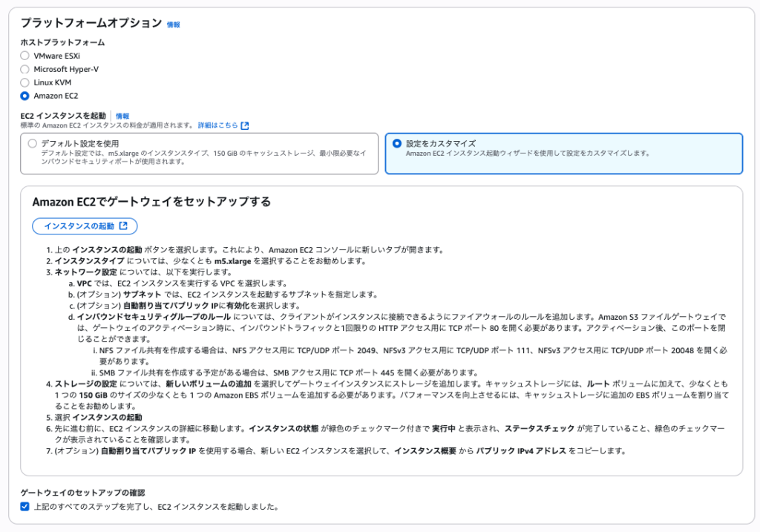Click the "EC2 インスタンスを起動" section label
760x532 pixels.
[x=63, y=116]
